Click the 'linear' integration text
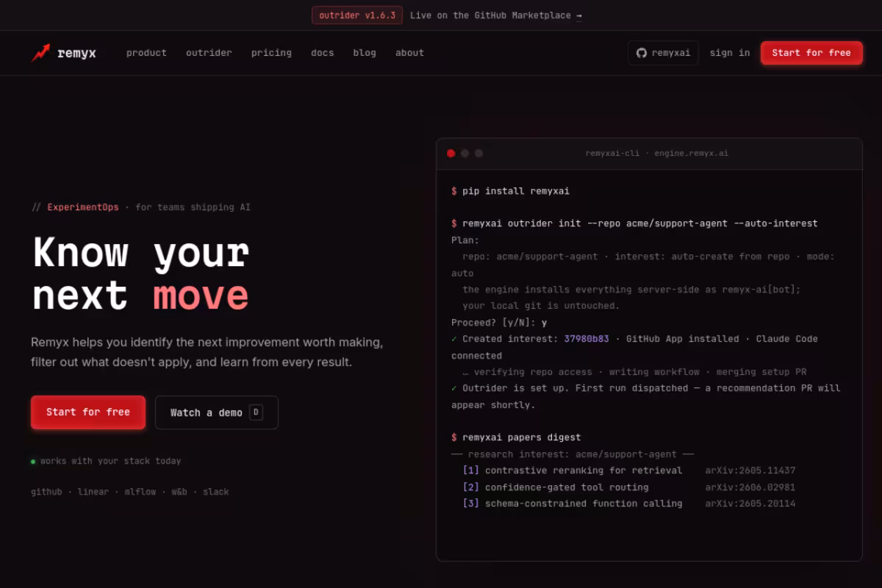 point(93,492)
